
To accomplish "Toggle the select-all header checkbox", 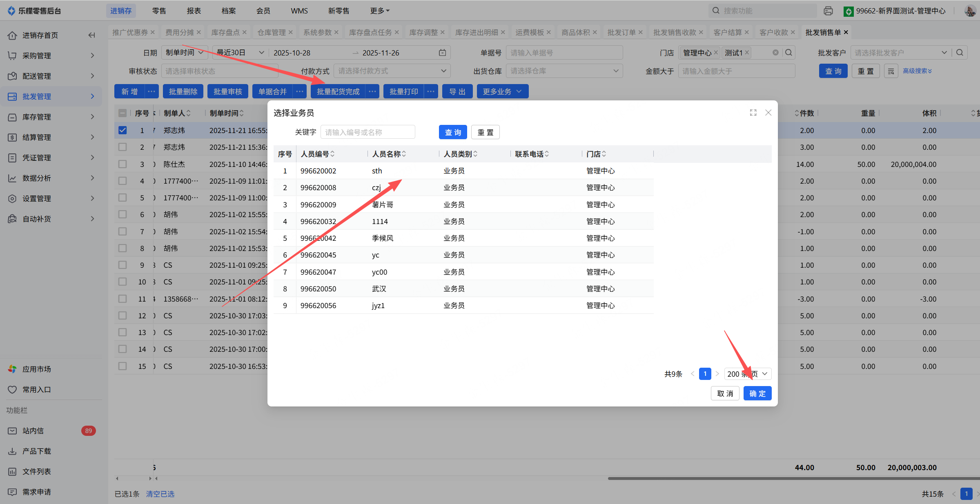I will click(122, 113).
